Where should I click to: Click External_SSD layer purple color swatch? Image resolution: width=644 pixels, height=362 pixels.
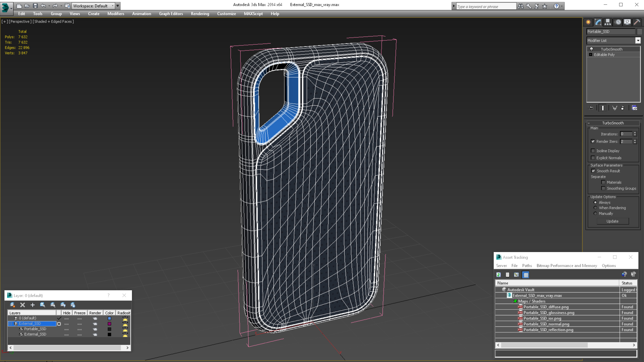tap(110, 324)
